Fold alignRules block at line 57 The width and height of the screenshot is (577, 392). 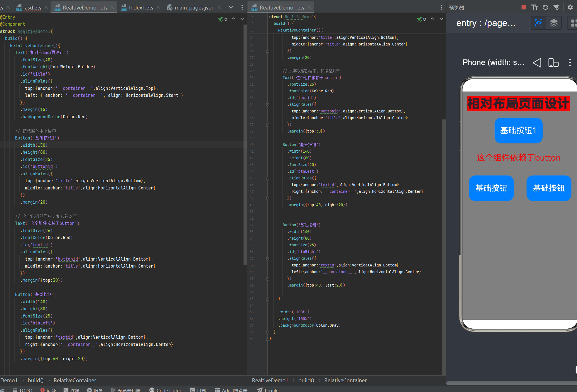(268, 259)
